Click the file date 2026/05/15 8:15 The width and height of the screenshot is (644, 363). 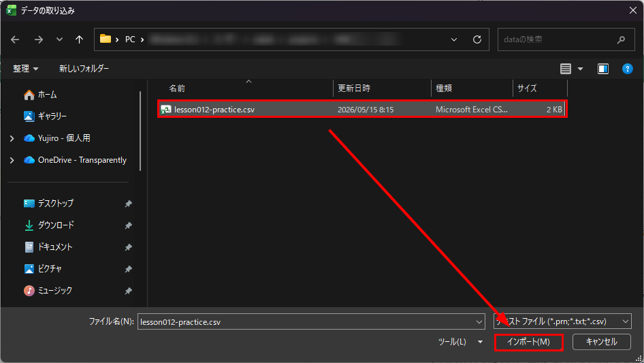[366, 110]
